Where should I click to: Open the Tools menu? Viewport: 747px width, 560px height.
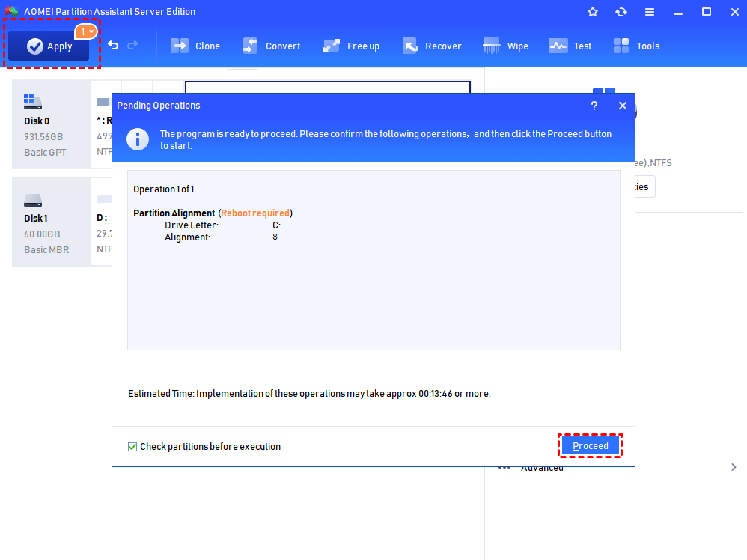click(x=636, y=46)
